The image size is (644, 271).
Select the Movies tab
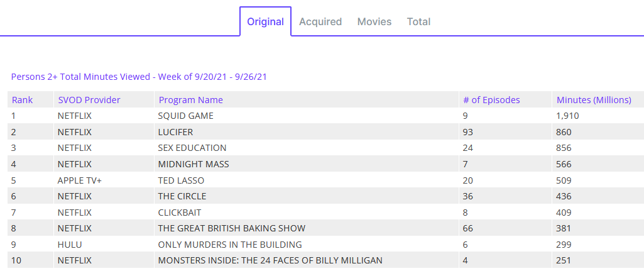click(374, 21)
